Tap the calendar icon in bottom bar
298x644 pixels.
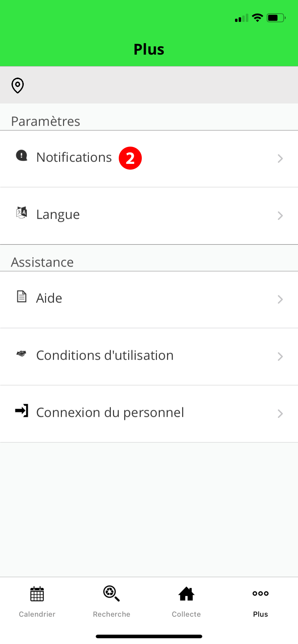[37, 594]
